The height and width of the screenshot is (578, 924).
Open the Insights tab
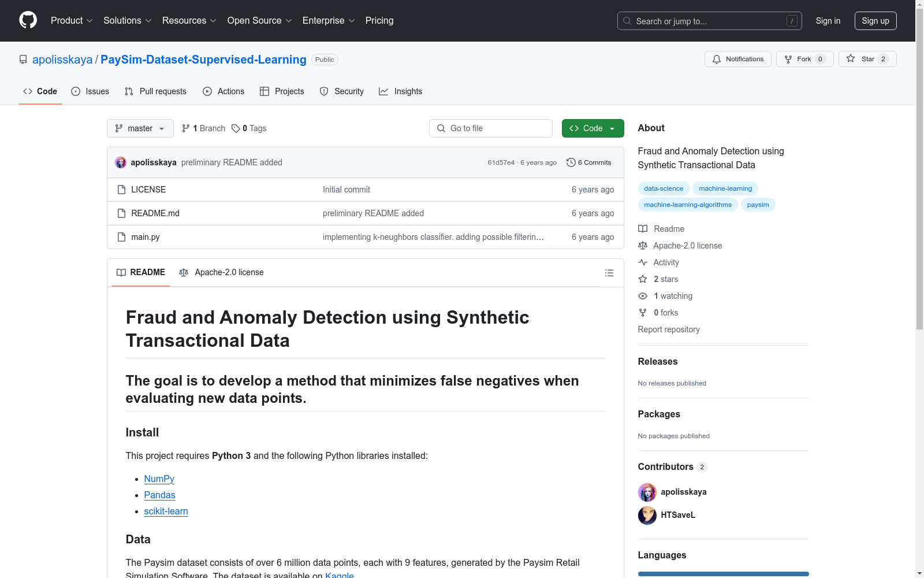400,91
